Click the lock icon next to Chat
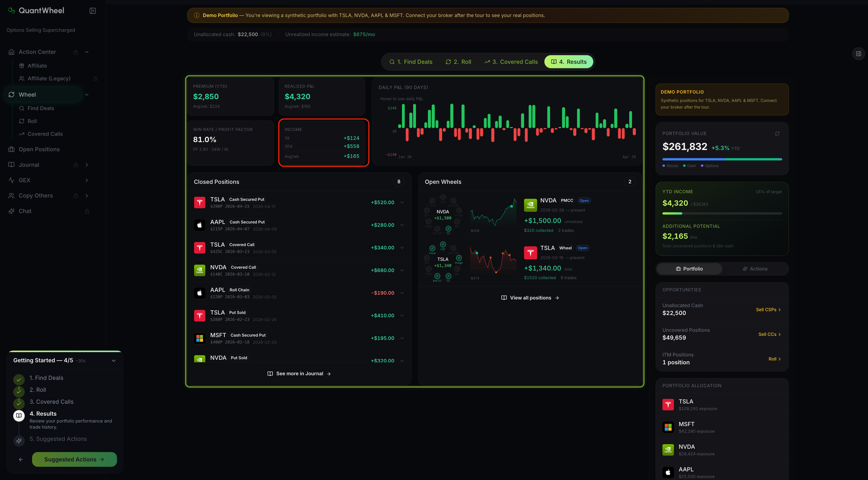Image resolution: width=868 pixels, height=480 pixels. click(x=87, y=211)
